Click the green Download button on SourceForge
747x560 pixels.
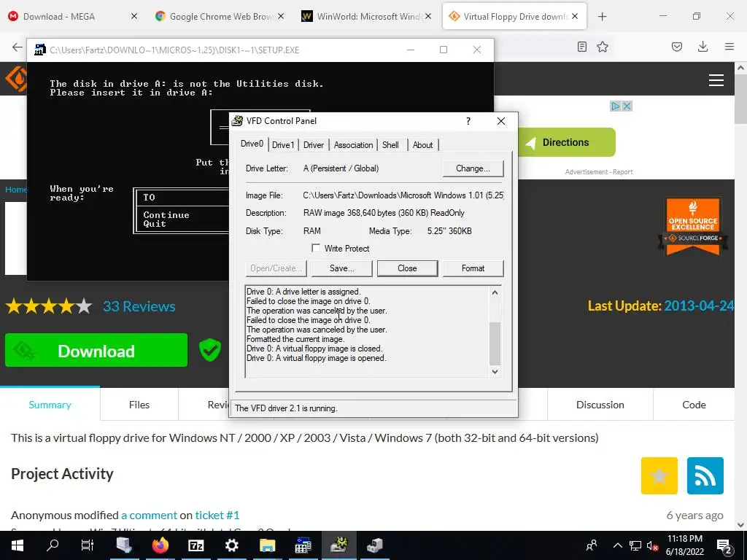click(x=96, y=351)
